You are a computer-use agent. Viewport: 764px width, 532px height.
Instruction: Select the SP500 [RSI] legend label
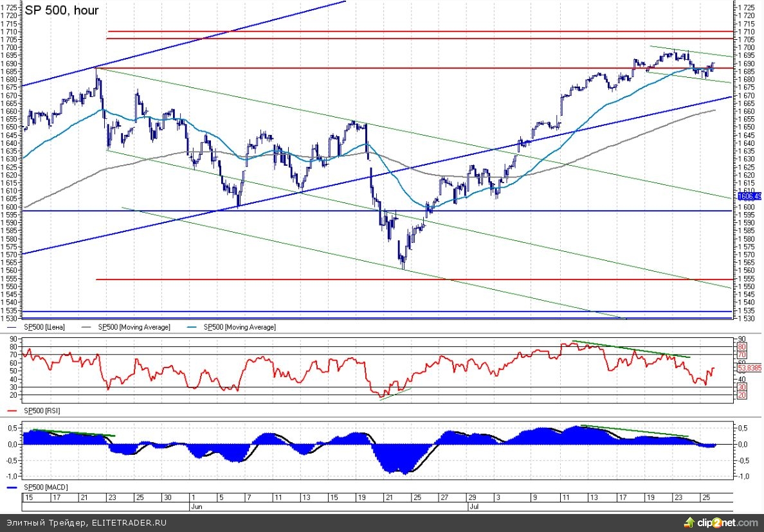point(42,410)
